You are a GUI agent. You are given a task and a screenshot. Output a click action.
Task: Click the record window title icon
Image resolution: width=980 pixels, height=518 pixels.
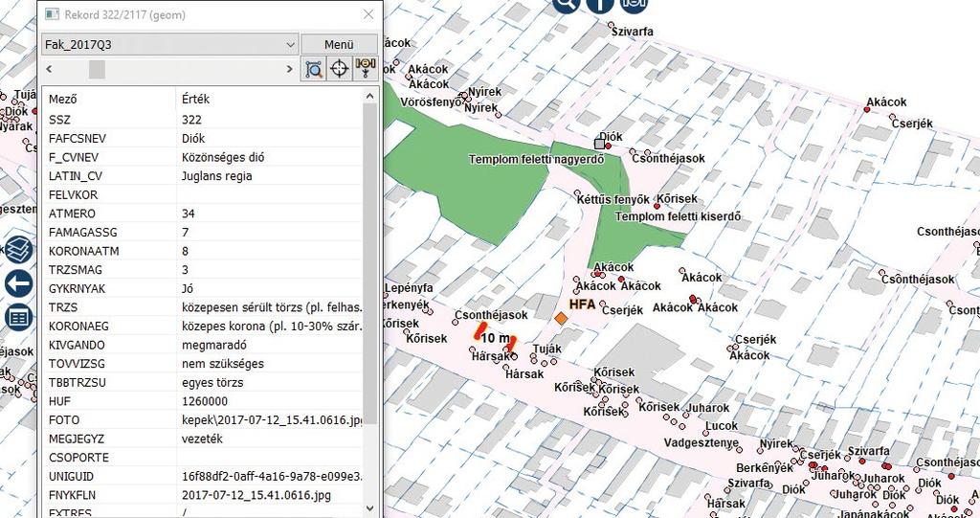click(x=53, y=14)
